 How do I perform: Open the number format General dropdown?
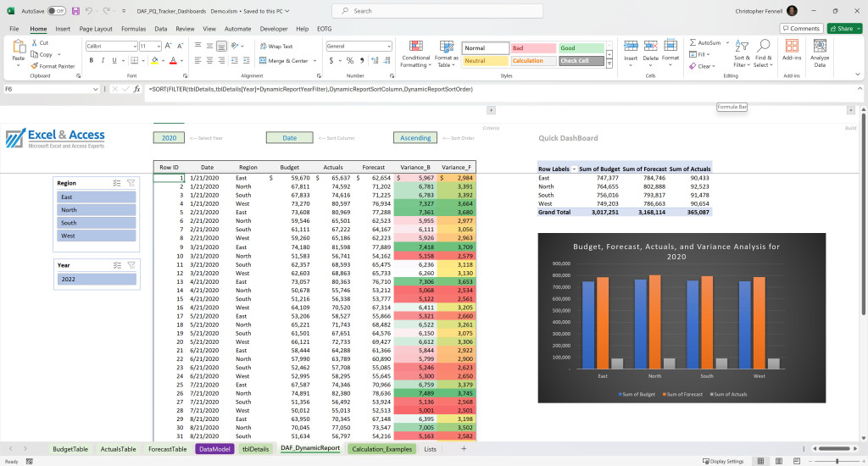[389, 47]
